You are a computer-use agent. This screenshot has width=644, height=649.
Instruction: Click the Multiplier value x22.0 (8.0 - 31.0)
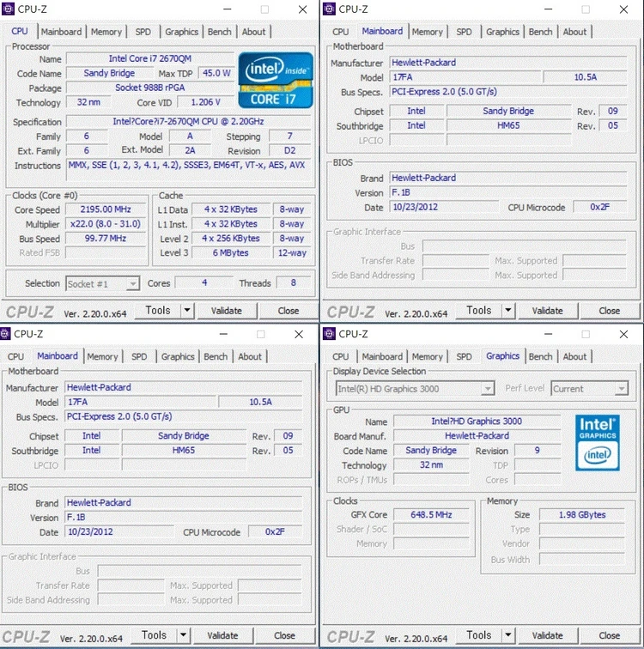pyautogui.click(x=106, y=224)
